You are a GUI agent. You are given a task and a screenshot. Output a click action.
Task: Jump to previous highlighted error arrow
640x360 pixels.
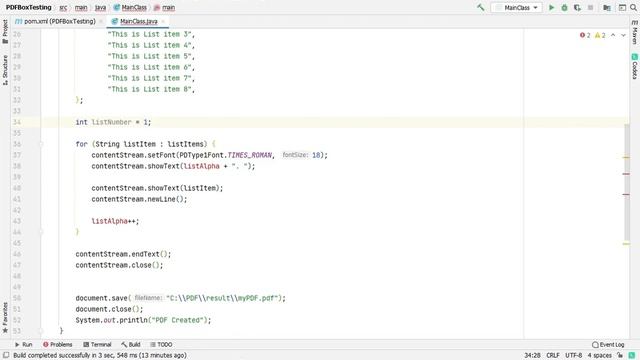613,36
